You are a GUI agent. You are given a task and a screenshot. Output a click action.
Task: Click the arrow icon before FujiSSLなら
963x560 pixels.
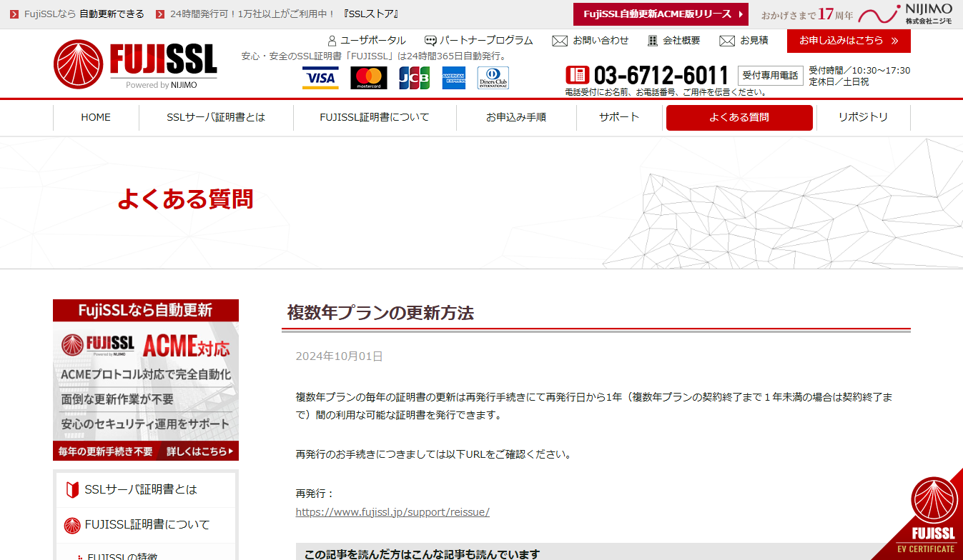(14, 14)
